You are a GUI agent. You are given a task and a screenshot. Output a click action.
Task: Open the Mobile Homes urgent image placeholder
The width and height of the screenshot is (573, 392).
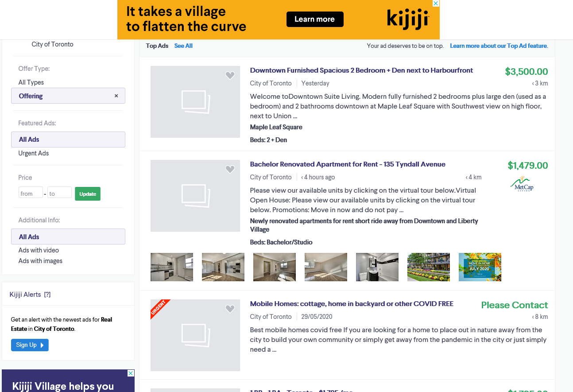tap(195, 335)
